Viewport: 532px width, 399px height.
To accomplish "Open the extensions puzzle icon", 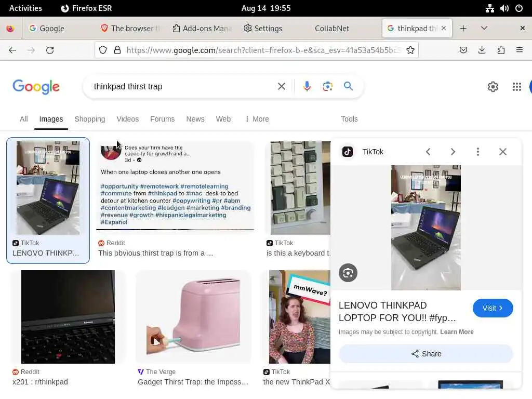I will tap(501, 50).
